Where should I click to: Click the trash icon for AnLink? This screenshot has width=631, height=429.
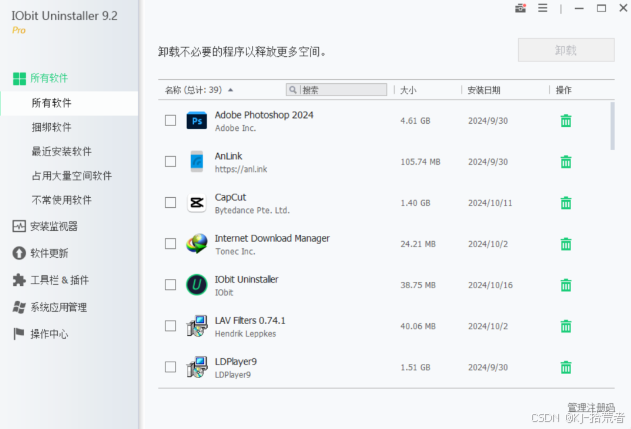pyautogui.click(x=566, y=162)
